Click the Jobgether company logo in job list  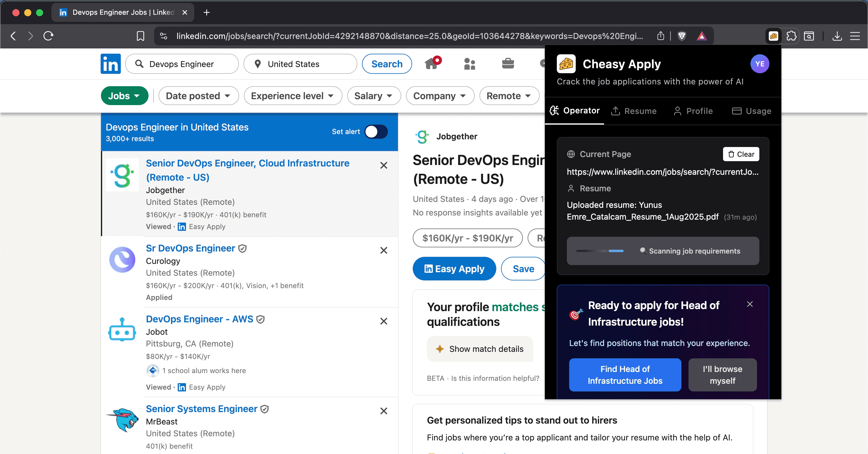coord(122,175)
